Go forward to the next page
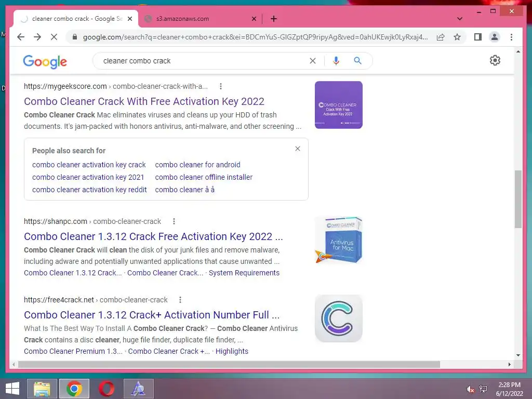The width and height of the screenshot is (532, 399). (37, 37)
